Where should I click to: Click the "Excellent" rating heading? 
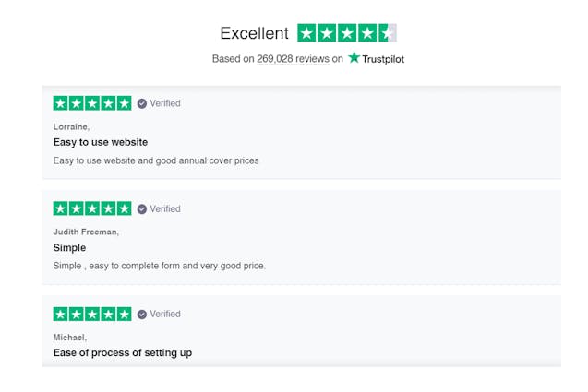pyautogui.click(x=254, y=33)
